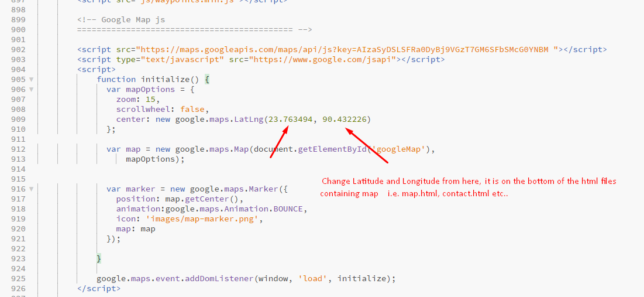Click the 'Google Map js' comment text
This screenshot has width=644, height=297.
[x=133, y=19]
